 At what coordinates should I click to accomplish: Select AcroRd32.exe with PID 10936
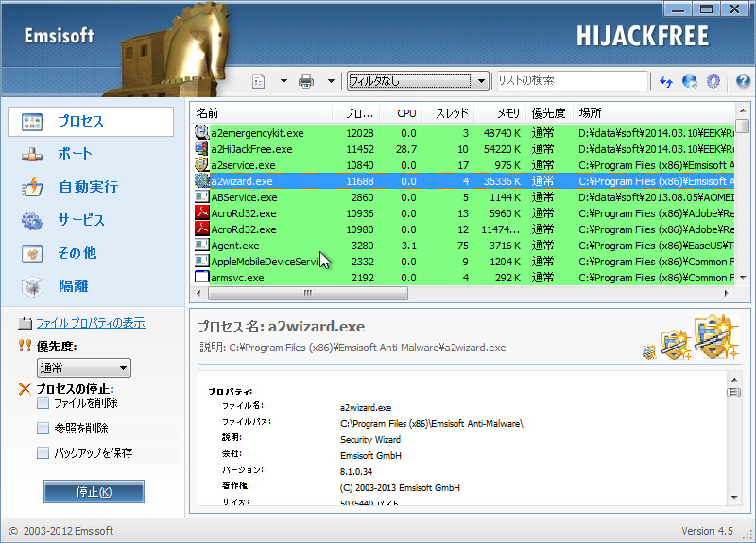(464, 213)
